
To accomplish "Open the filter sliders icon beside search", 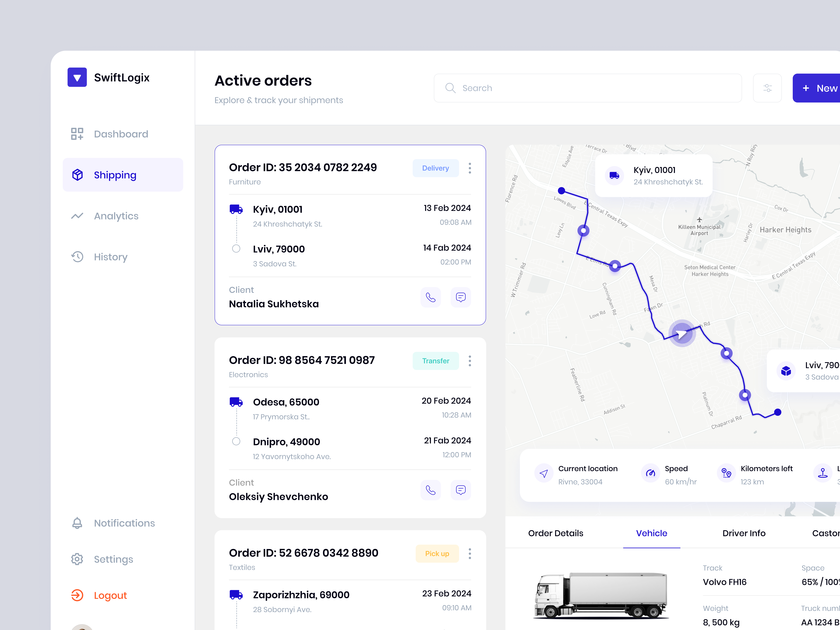I will 767,88.
